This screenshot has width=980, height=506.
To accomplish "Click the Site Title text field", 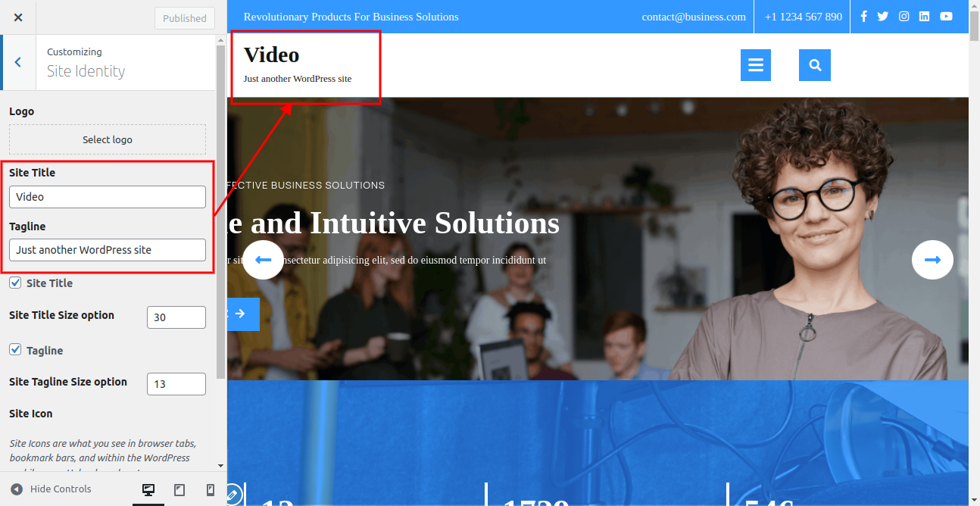I will (108, 197).
